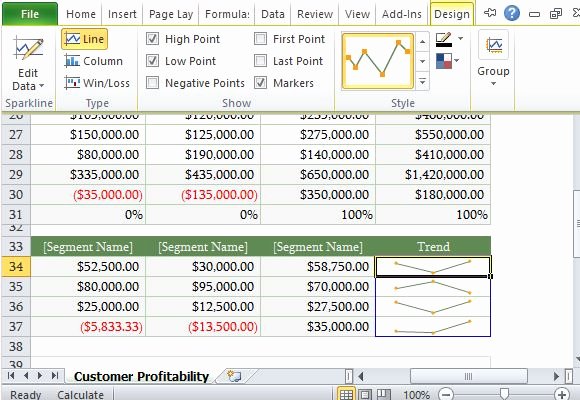Image resolution: width=580 pixels, height=400 pixels.
Task: Disable the Markers checkbox
Action: tap(260, 83)
